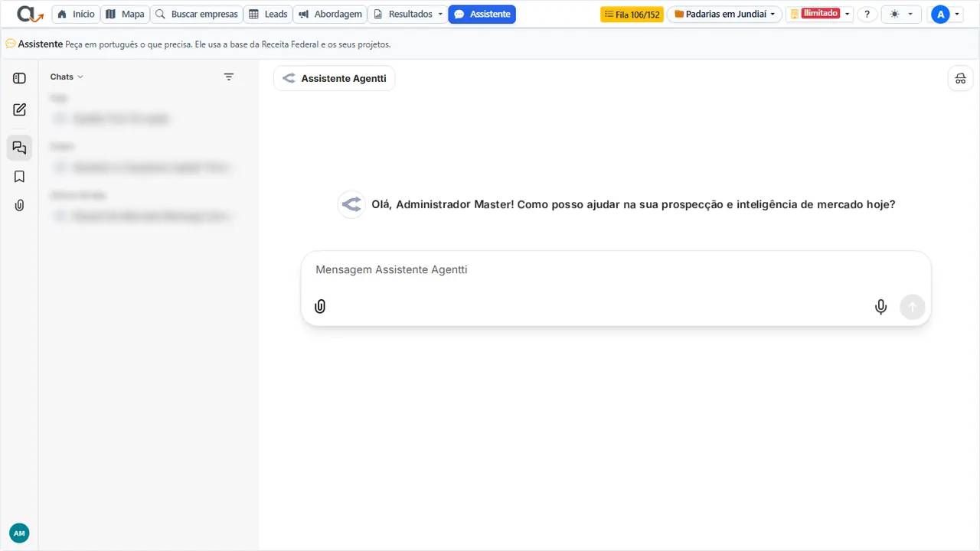Activate the microphone voice input
Image resolution: width=980 pixels, height=551 pixels.
tap(881, 307)
